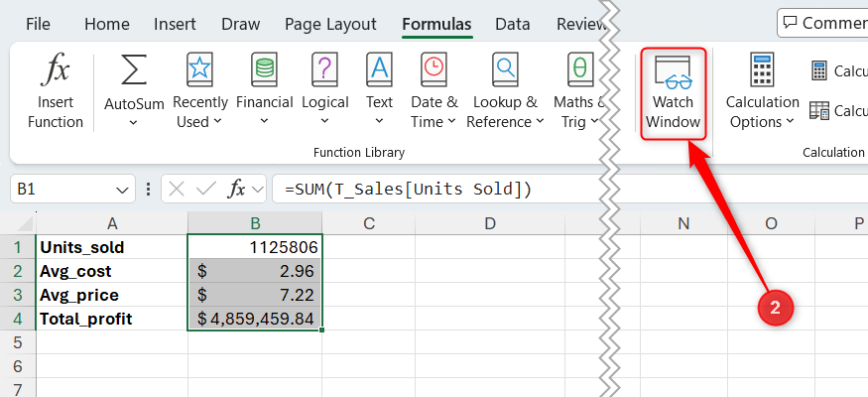868x397 pixels.
Task: Select cell with Units_sold label
Action: tap(112, 247)
